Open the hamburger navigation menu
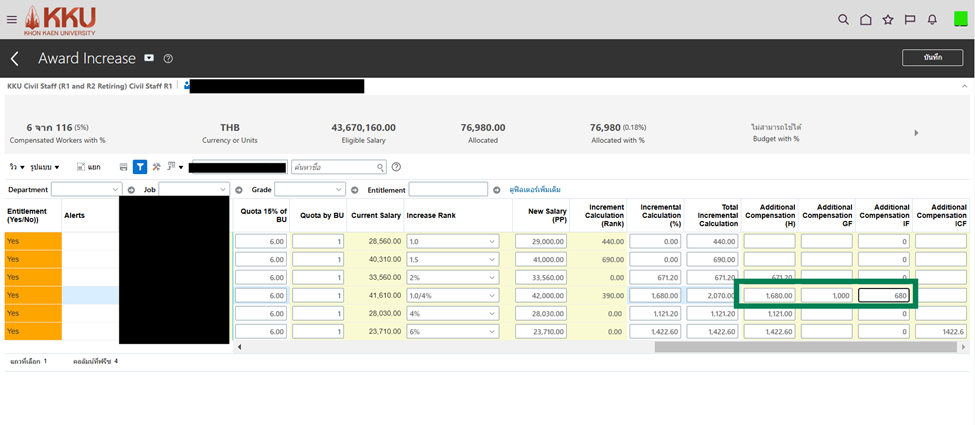975x425 pixels. pos(11,19)
